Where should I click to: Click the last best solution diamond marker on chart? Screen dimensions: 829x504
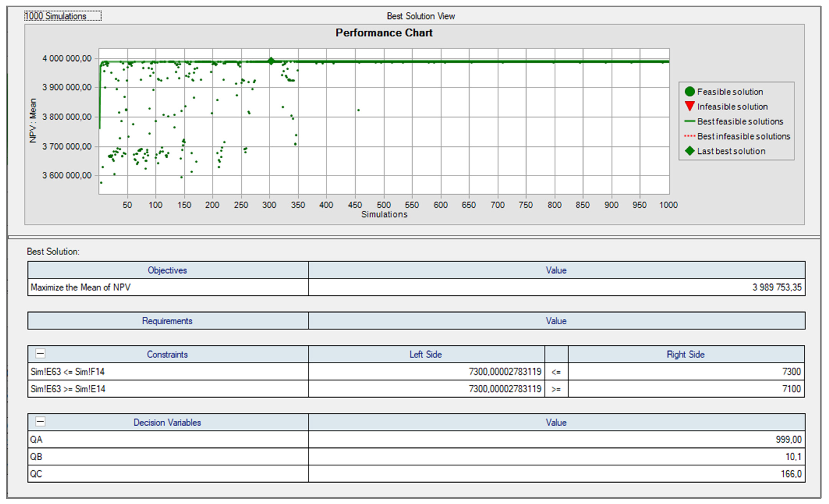(x=271, y=61)
